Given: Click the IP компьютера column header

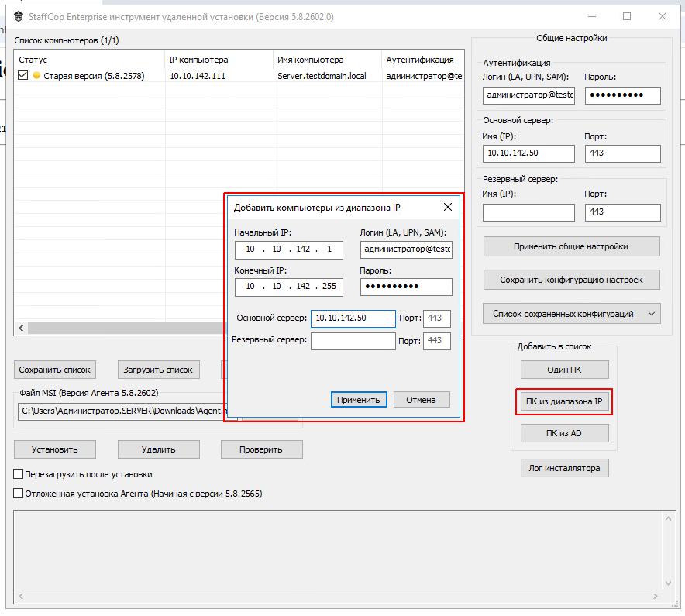Looking at the screenshot, I should point(198,60).
